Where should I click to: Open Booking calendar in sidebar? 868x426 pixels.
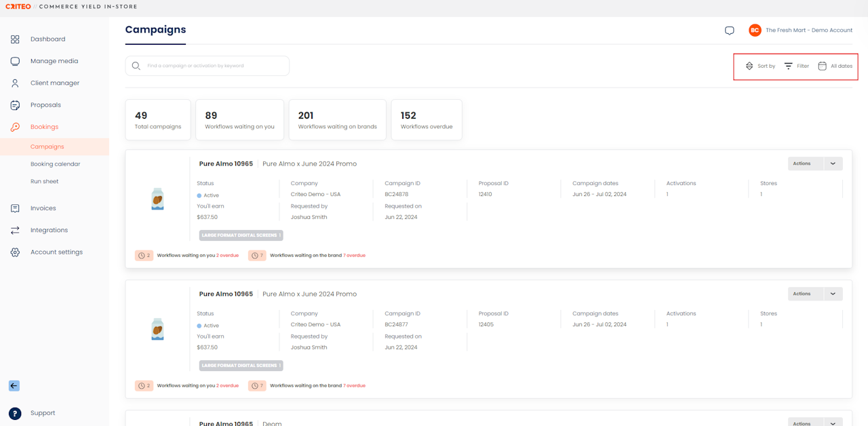tap(55, 164)
